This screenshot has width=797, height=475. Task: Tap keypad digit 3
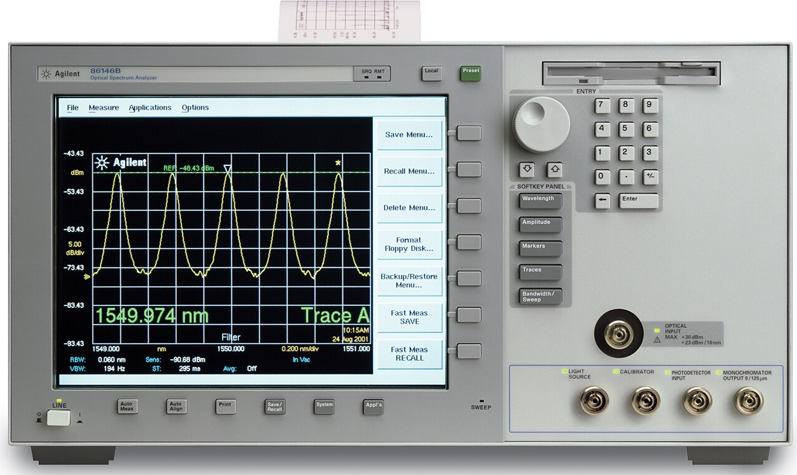tap(650, 153)
